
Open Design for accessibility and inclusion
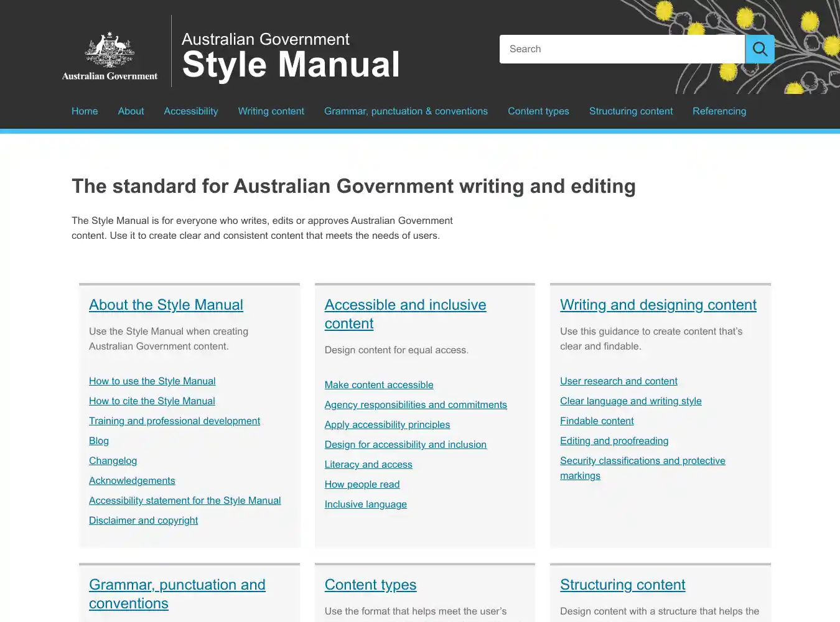(x=406, y=445)
